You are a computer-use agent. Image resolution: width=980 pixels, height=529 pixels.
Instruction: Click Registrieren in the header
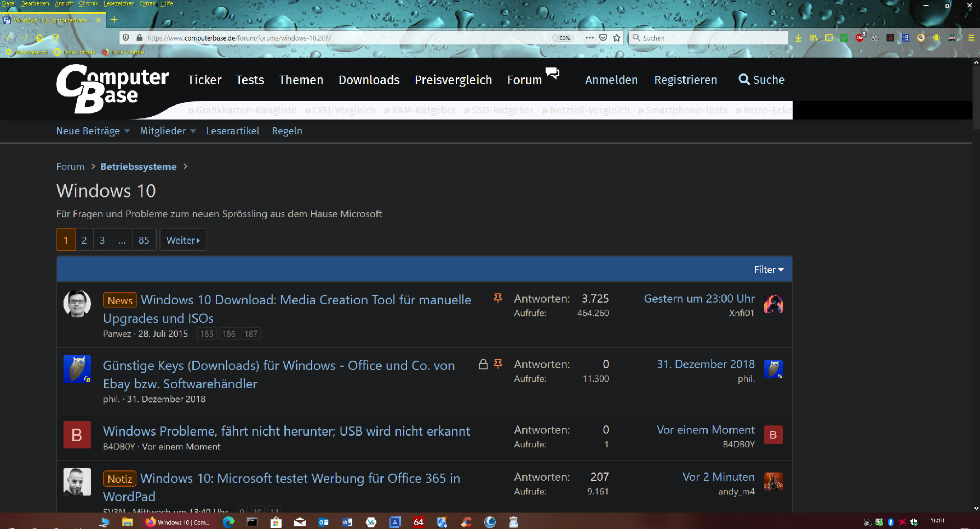tap(685, 79)
